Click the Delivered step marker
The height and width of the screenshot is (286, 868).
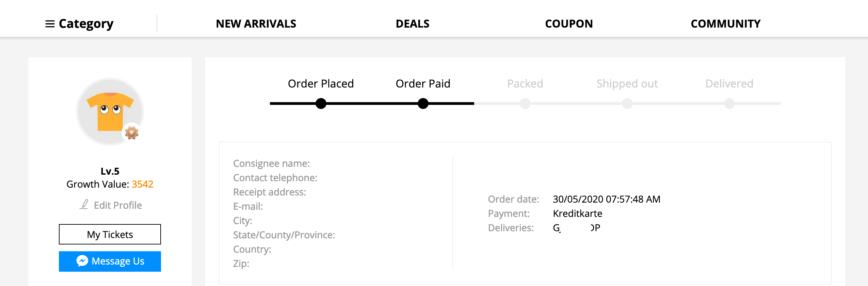coord(729,104)
